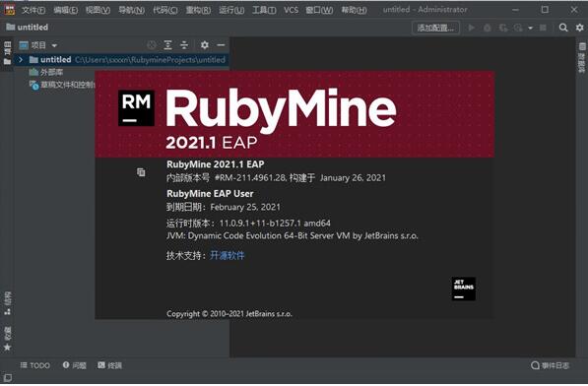Expand the untitled project folder node
The width and height of the screenshot is (588, 386).
21,60
